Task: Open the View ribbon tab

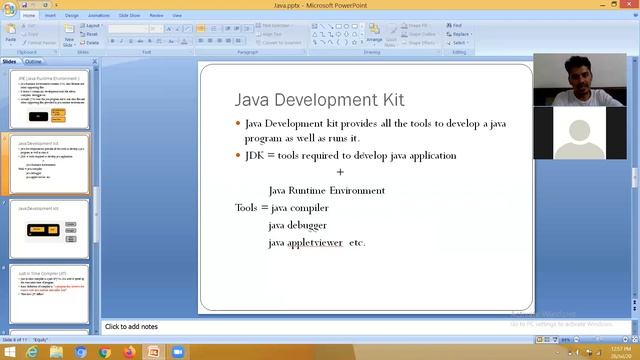Action: [177, 16]
